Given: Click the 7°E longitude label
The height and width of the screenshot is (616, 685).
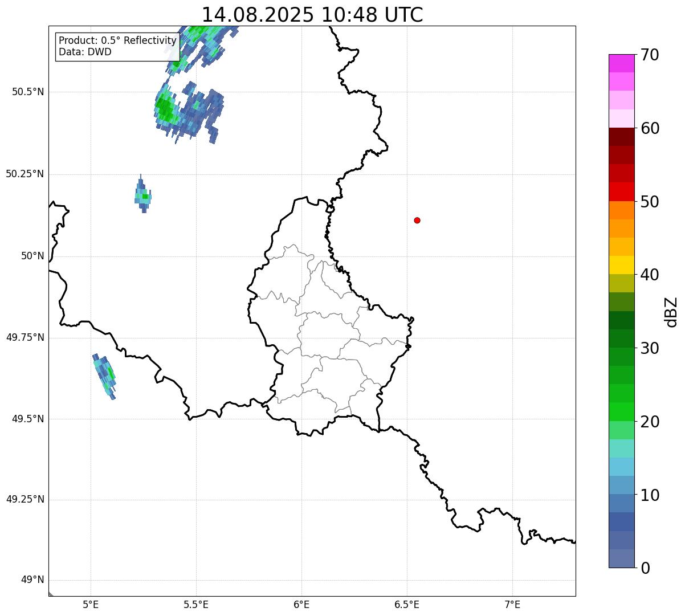Looking at the screenshot, I should [512, 605].
